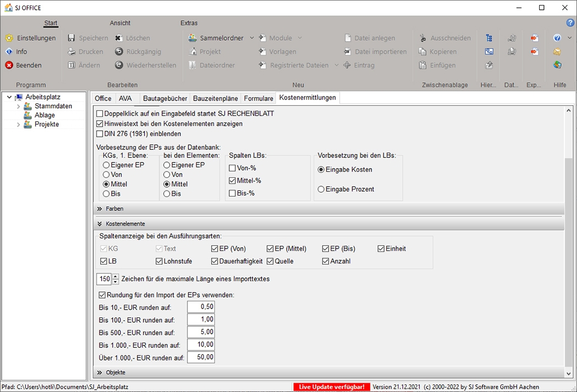
Task: Click the help question mark beside Ansicht tabs row
Action: pos(570,23)
